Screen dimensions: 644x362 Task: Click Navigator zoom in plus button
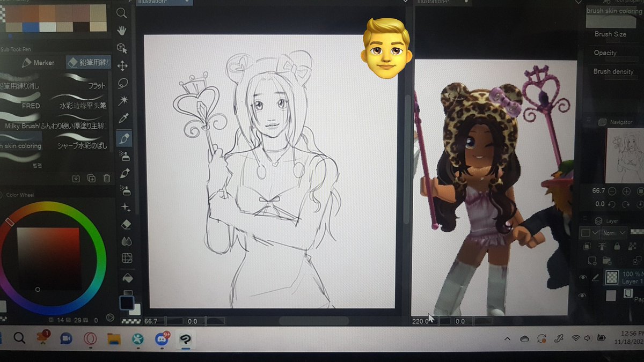626,191
